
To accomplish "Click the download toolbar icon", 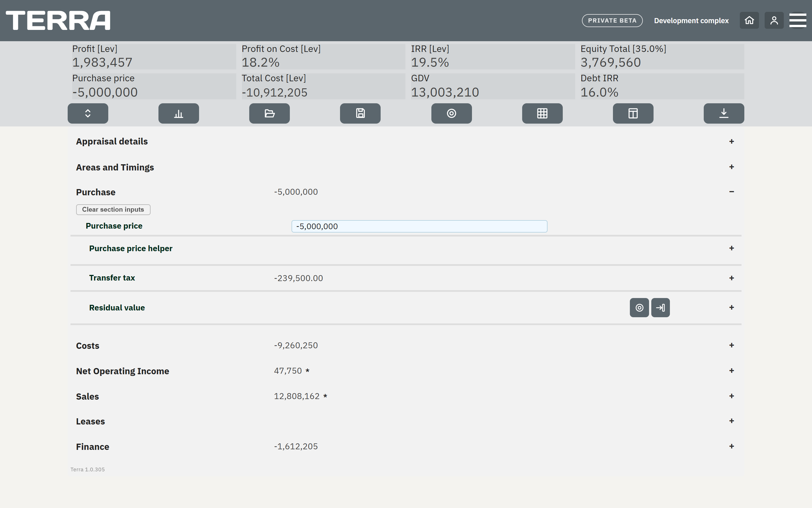I will click(x=724, y=113).
